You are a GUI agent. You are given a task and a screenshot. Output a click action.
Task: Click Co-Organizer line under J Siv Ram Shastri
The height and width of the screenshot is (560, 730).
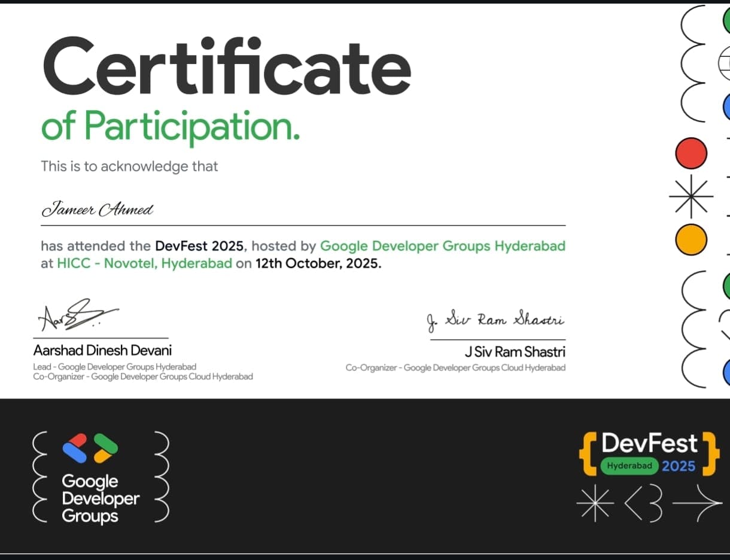click(455, 367)
